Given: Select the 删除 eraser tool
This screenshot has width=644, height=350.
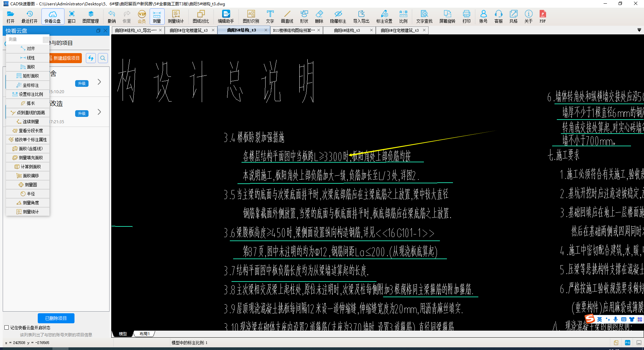Looking at the screenshot, I should [x=319, y=16].
